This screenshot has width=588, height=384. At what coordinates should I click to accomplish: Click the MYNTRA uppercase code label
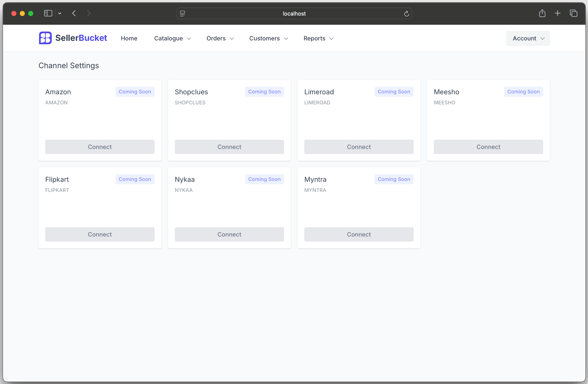(x=315, y=190)
